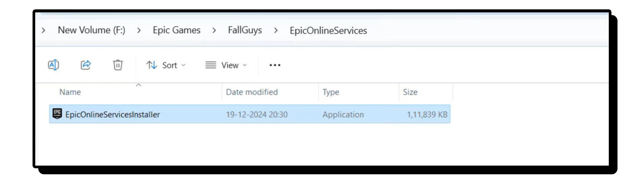Expand chevron after FallGuys breadcrumb
Screen dimensions: 644x183
276,30
